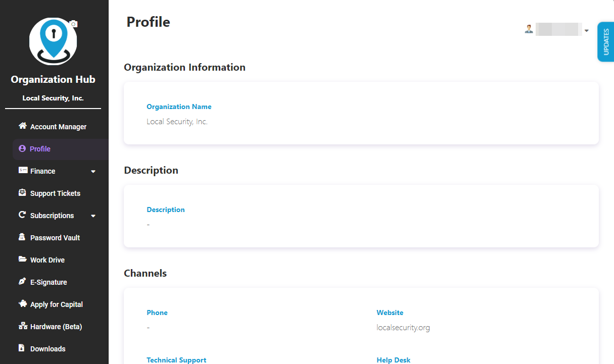Click the Profile page heading
Image resolution: width=614 pixels, height=364 pixels.
(x=148, y=22)
